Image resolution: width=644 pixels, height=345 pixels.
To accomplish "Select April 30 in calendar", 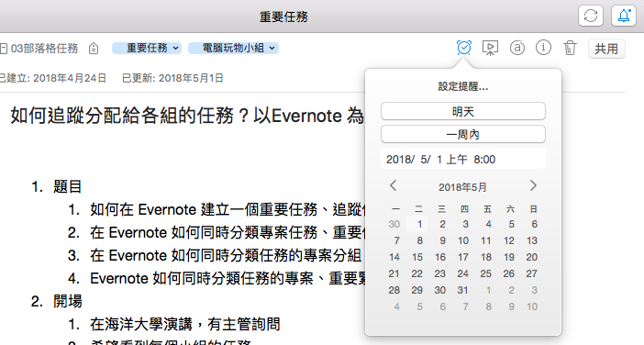I will (394, 224).
